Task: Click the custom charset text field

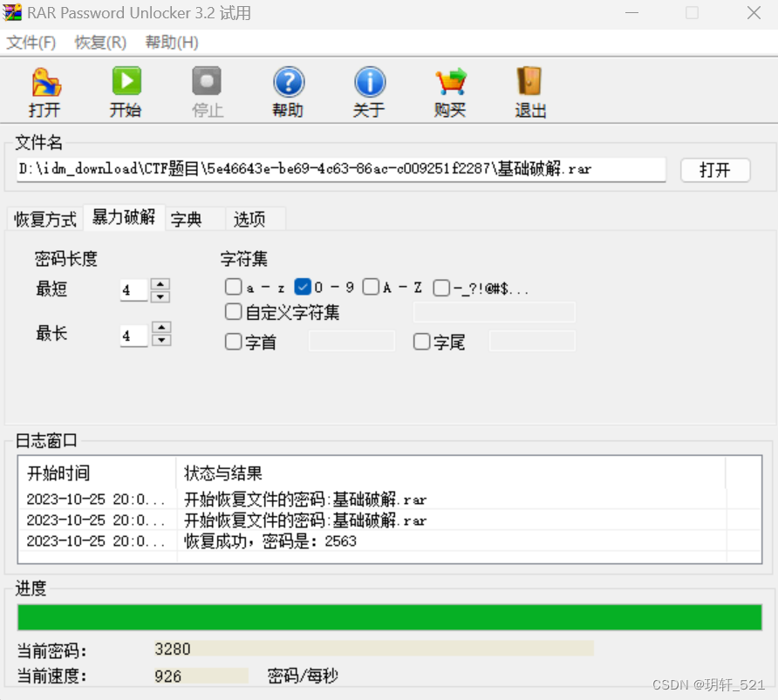Action: (495, 312)
